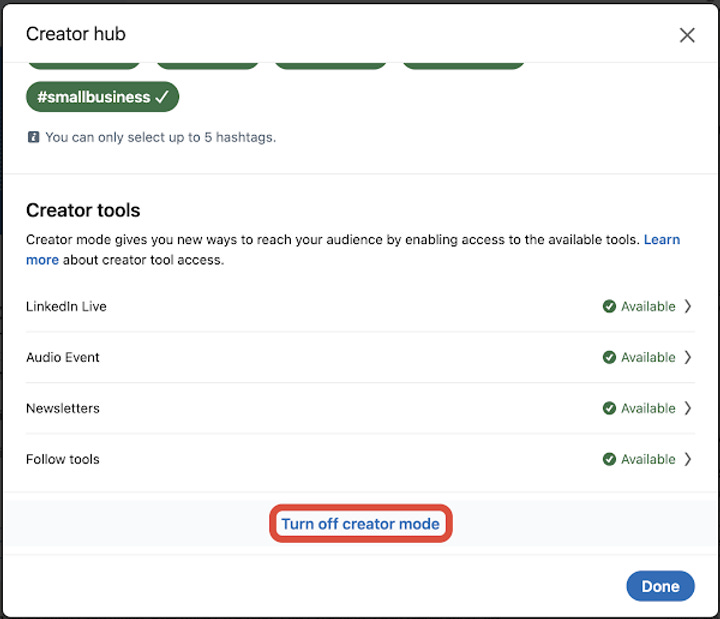Close the Creator hub dialog
This screenshot has height=619, width=720.
687,35
